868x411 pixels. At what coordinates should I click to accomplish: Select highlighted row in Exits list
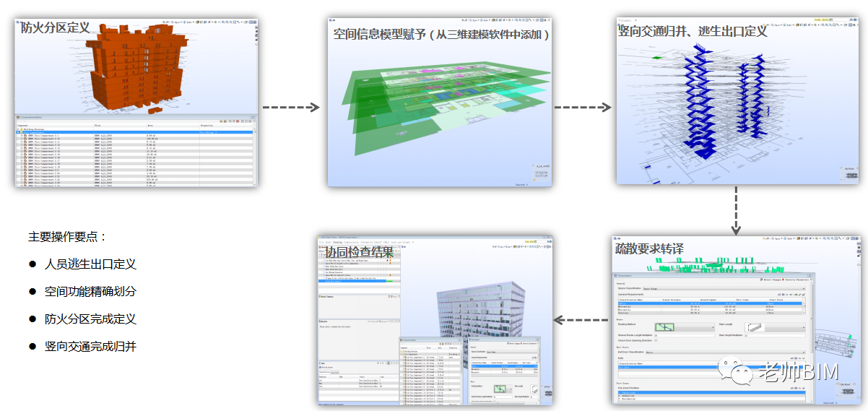point(711,367)
